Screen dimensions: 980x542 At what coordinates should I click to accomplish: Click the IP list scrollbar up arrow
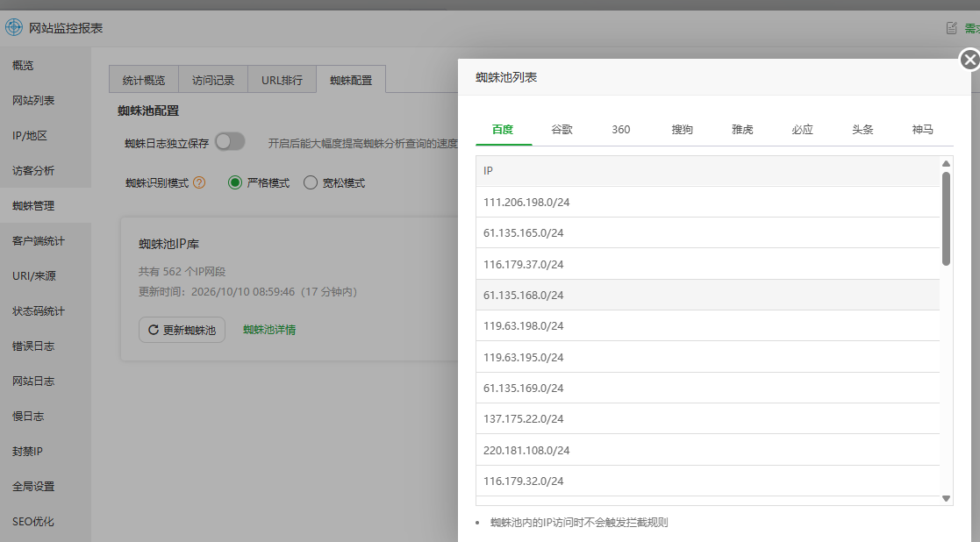947,164
